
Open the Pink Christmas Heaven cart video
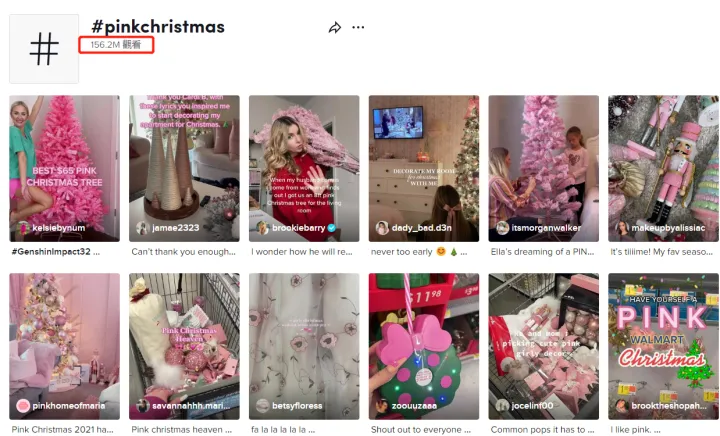coord(184,347)
